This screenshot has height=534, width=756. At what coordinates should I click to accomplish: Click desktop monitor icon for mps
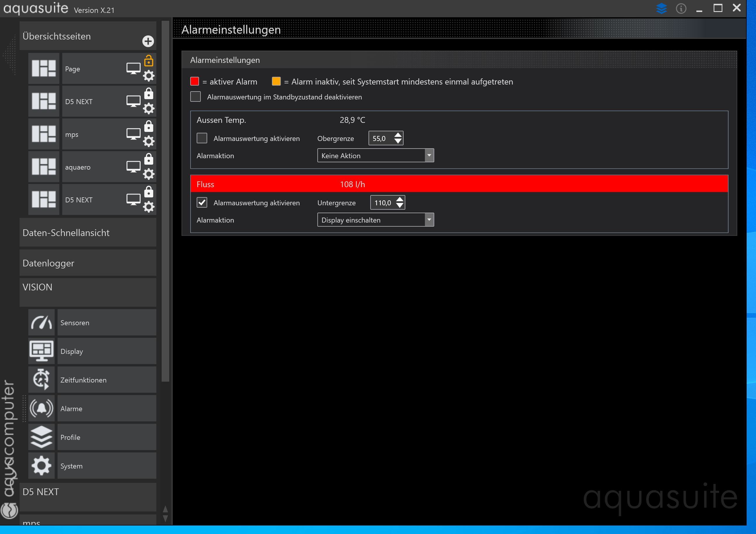pos(133,134)
